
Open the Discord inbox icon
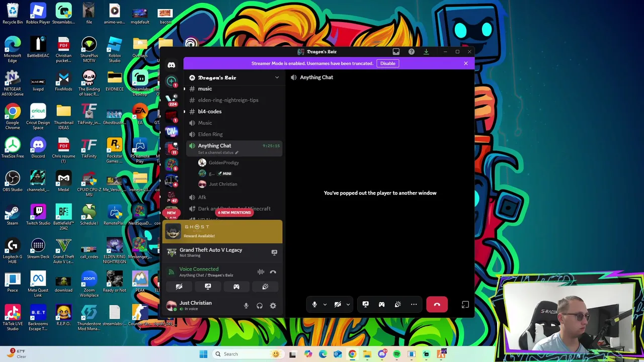pyautogui.click(x=396, y=52)
